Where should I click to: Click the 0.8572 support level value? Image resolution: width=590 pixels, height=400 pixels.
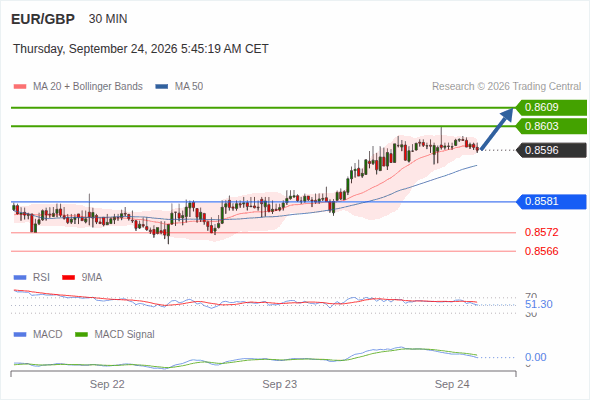541,232
